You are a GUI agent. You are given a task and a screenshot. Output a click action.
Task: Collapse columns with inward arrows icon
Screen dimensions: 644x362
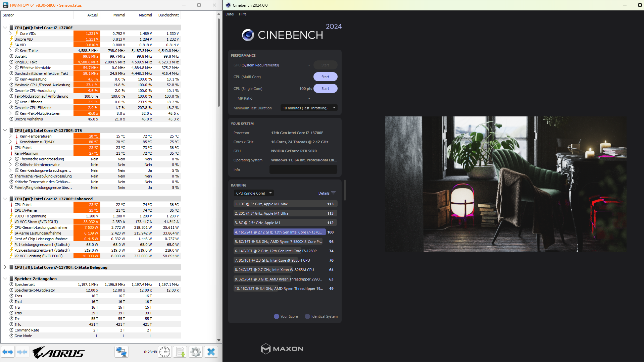click(x=22, y=352)
